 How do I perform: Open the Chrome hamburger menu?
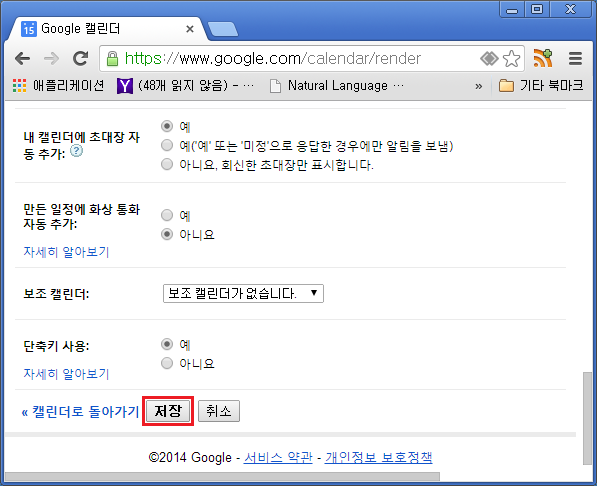[x=575, y=59]
